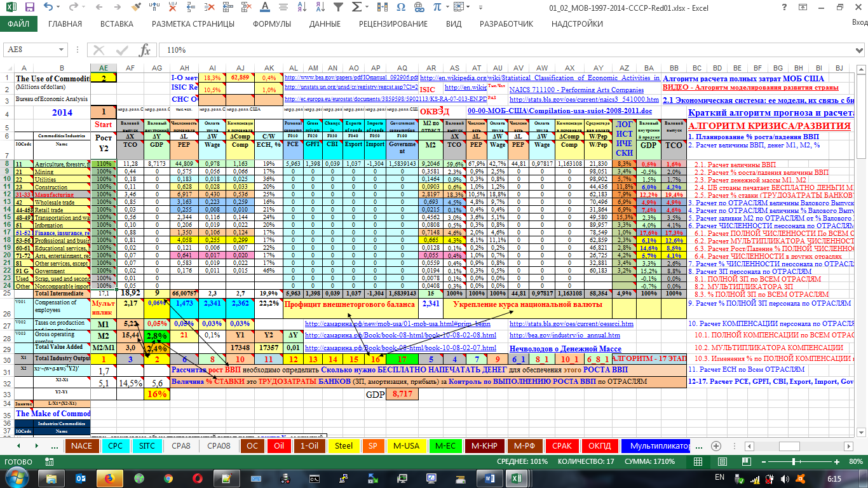Open the ФОРМУЛЫ ribbon tab
Screen dimensions: 868x488
point(272,24)
